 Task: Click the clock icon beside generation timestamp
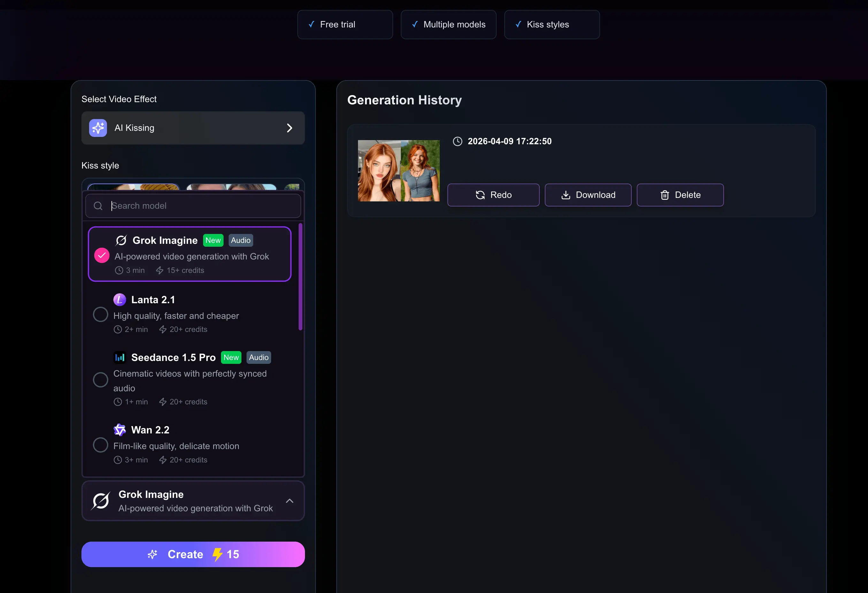tap(458, 141)
